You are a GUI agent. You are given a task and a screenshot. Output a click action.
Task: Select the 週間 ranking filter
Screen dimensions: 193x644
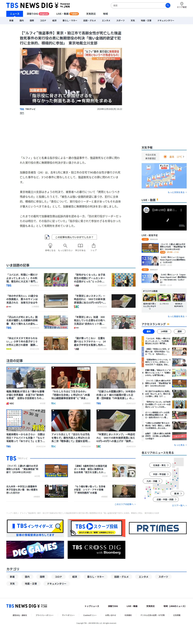click(179, 331)
